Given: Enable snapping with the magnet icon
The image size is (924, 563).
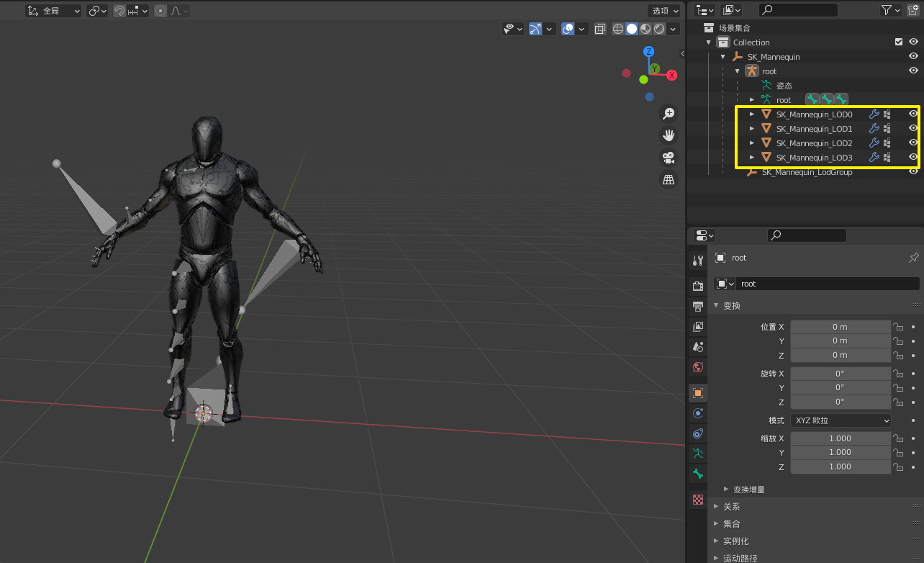Looking at the screenshot, I should (x=119, y=9).
